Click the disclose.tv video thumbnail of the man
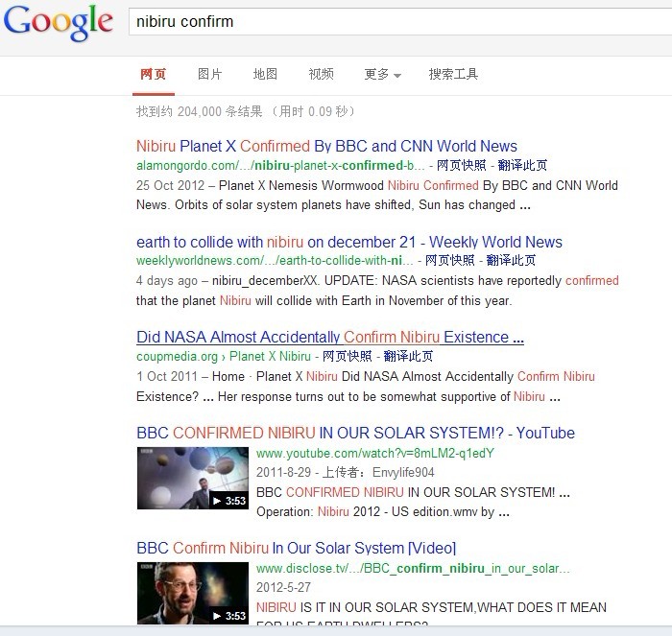The height and width of the screenshot is (636, 672). click(193, 593)
